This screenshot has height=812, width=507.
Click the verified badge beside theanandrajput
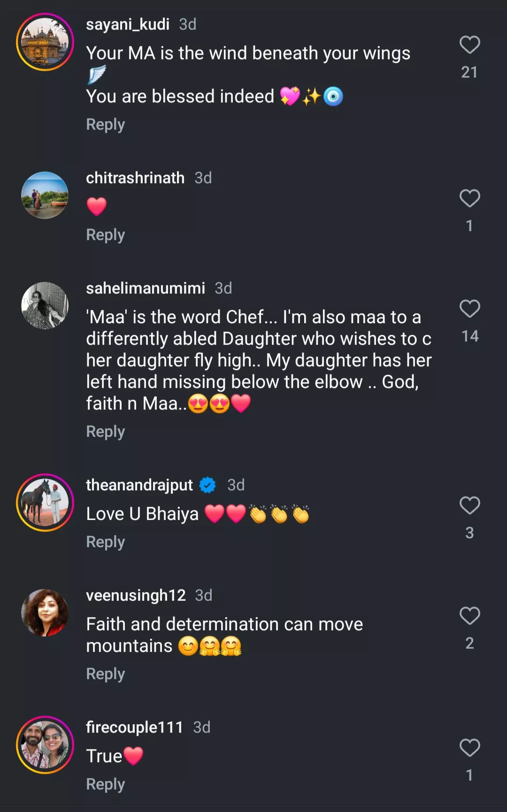[x=207, y=485]
